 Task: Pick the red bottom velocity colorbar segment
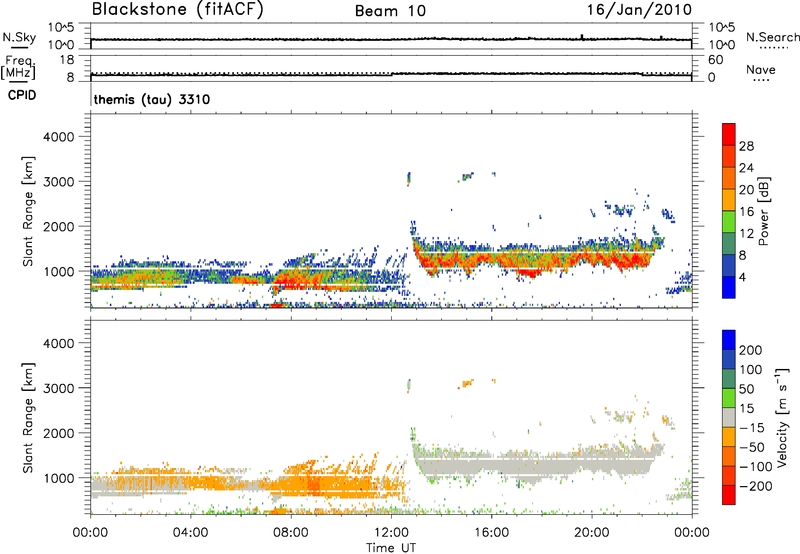coord(729,495)
